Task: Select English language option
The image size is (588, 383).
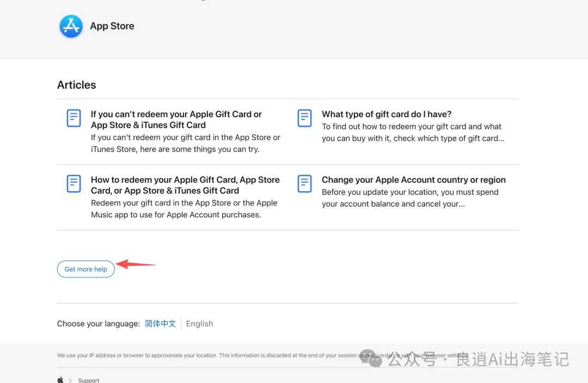Action: pyautogui.click(x=199, y=324)
